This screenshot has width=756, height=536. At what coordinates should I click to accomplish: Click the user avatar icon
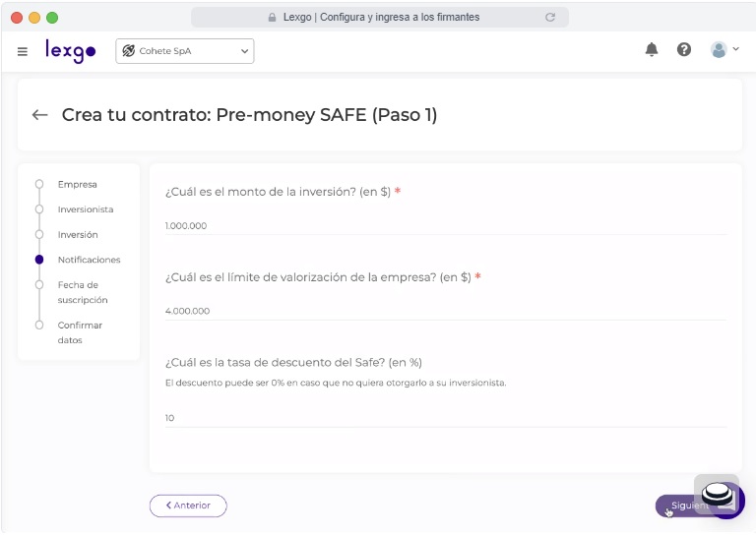click(720, 49)
